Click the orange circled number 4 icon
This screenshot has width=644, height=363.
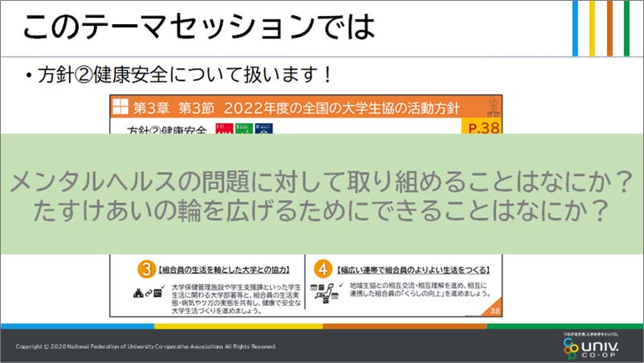coord(324,268)
